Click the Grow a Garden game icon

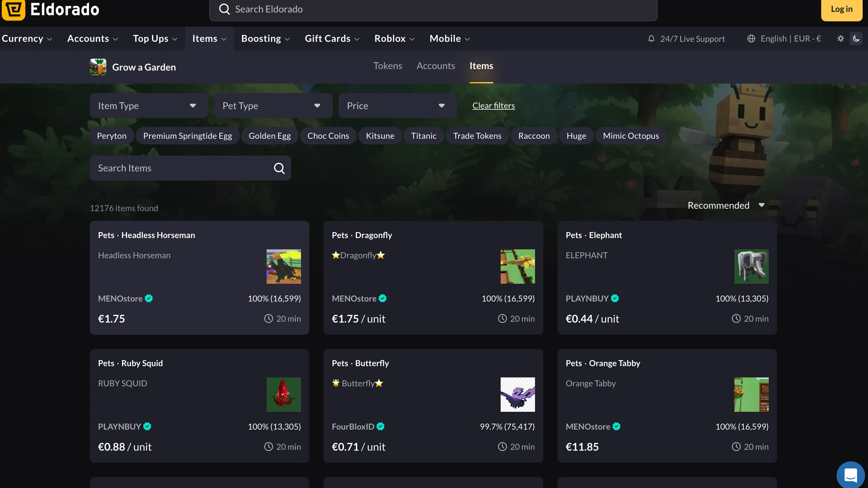click(98, 67)
